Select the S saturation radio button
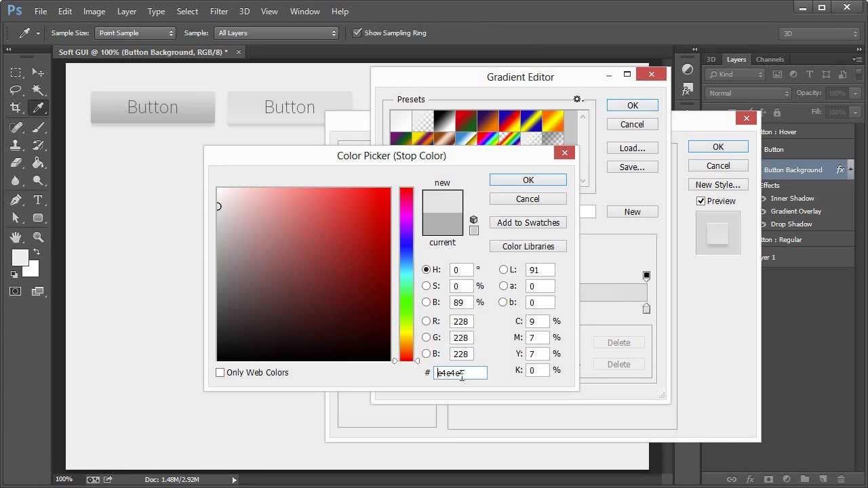 click(426, 286)
